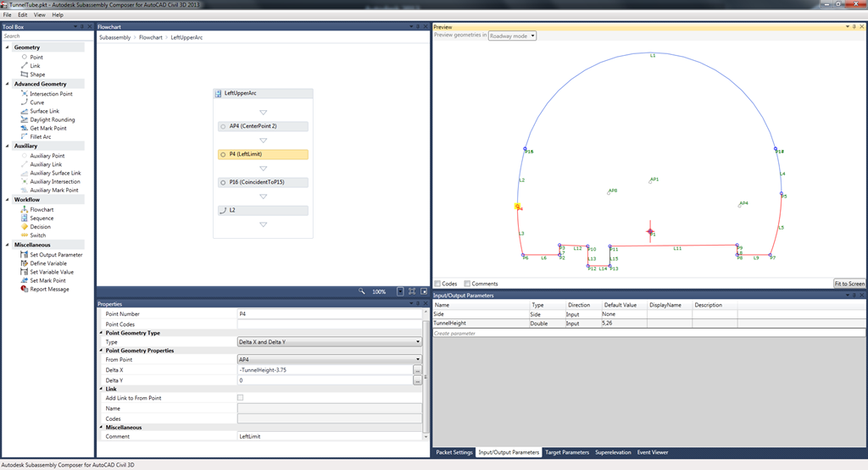This screenshot has height=470, width=868.
Task: Collapse the Advanced Geometry section in Tool Box
Action: pos(8,84)
